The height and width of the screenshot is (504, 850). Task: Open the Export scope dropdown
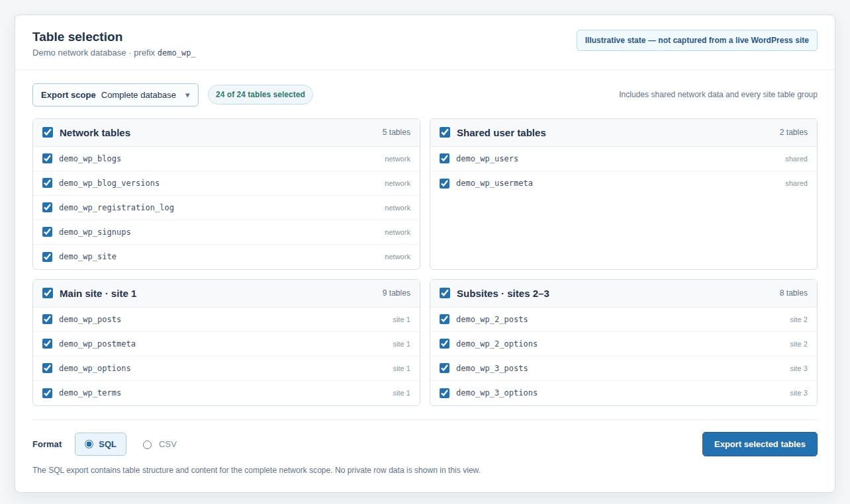coord(115,95)
